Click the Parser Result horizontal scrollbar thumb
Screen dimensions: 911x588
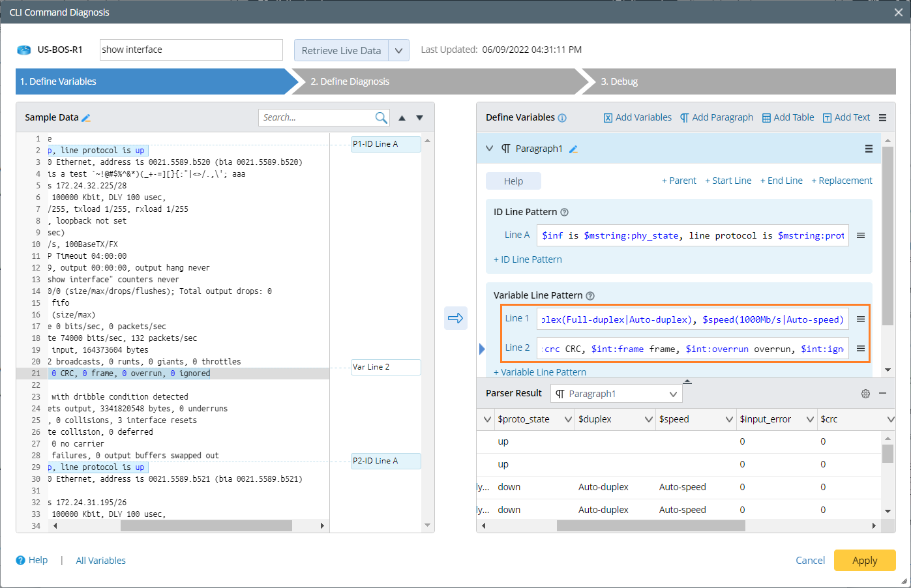(651, 525)
